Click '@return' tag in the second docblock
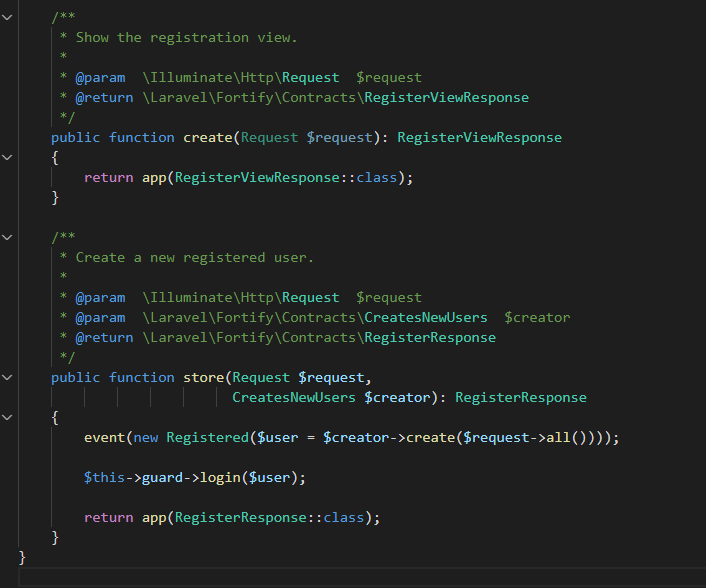 (x=104, y=338)
